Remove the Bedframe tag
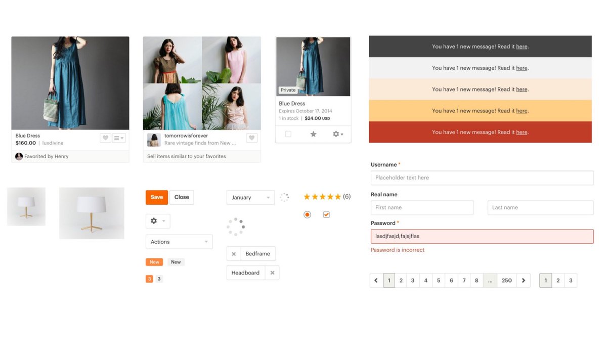The image size is (607, 364). [233, 253]
